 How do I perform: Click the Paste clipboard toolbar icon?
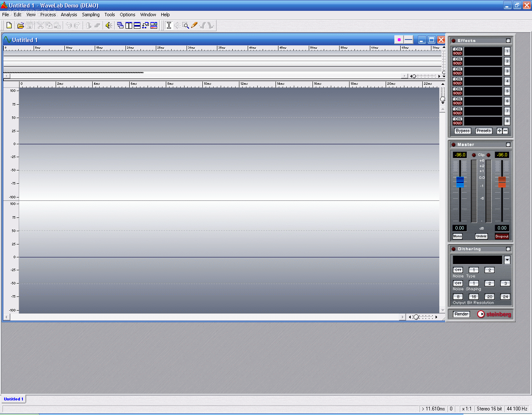click(57, 25)
